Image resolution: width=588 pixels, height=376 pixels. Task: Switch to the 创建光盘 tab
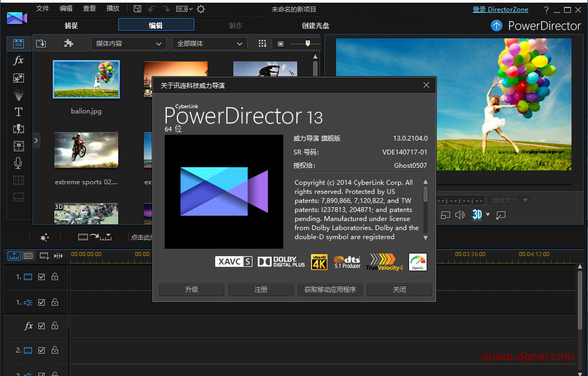315,26
